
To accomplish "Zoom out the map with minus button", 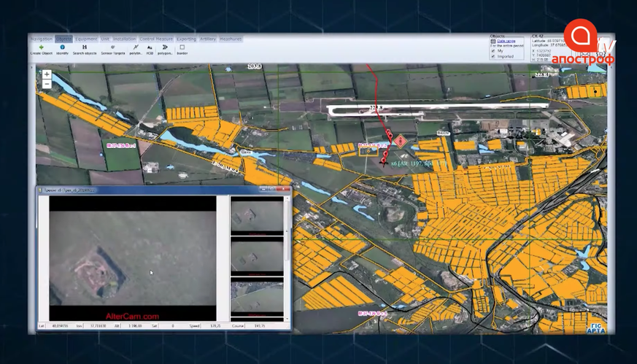I will 47,84.
